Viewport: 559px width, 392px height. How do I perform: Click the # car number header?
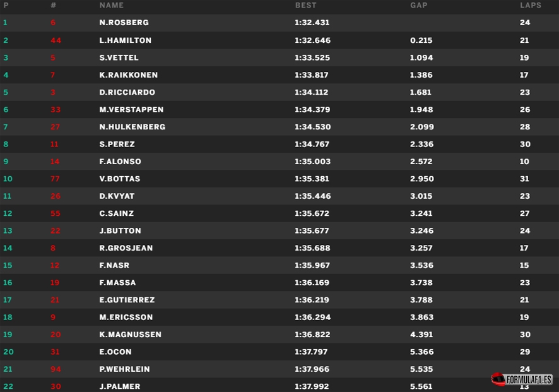point(53,5)
